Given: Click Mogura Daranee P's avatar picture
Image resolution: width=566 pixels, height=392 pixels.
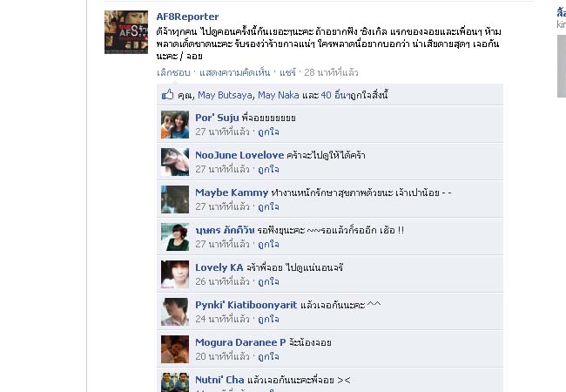Looking at the screenshot, I should [175, 349].
